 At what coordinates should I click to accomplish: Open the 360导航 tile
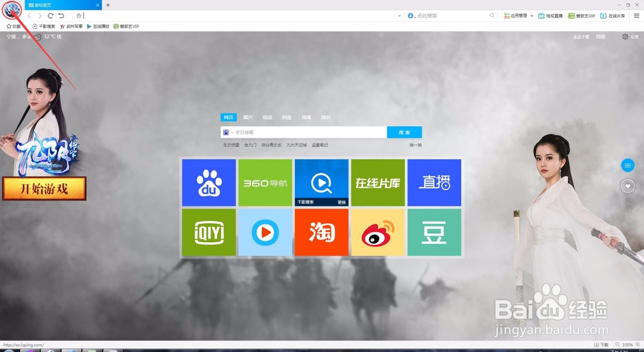[x=265, y=183]
